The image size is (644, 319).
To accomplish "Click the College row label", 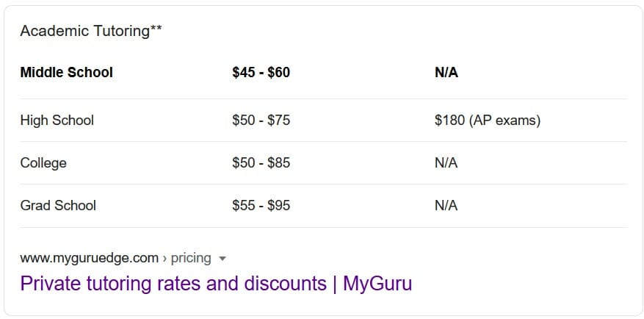I will pos(43,163).
